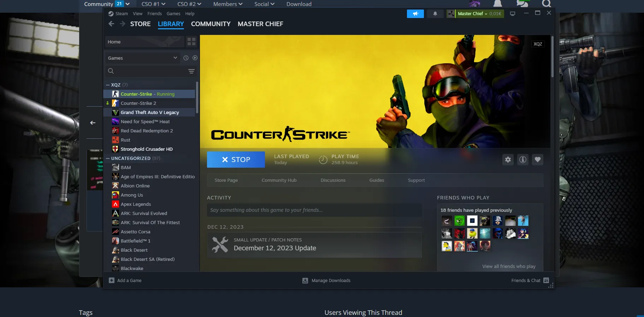Screen dimensions: 644x317
Task: Open Counter-Strike Store Page link
Action: [x=226, y=180]
